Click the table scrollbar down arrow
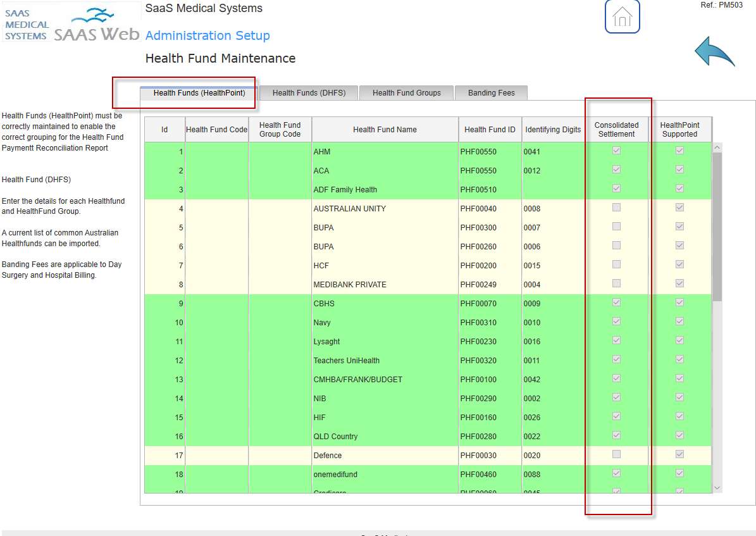 pyautogui.click(x=717, y=488)
